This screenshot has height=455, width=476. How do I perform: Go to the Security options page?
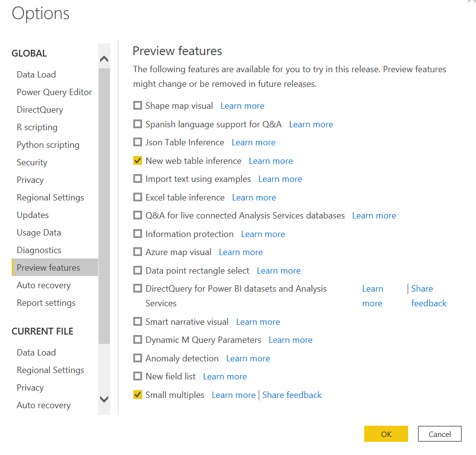pyautogui.click(x=32, y=162)
